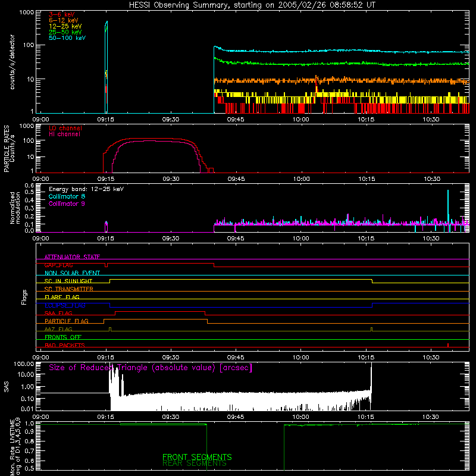Click the ECLIPSE_FLAG label
The height and width of the screenshot is (476, 476).
pyautogui.click(x=65, y=305)
